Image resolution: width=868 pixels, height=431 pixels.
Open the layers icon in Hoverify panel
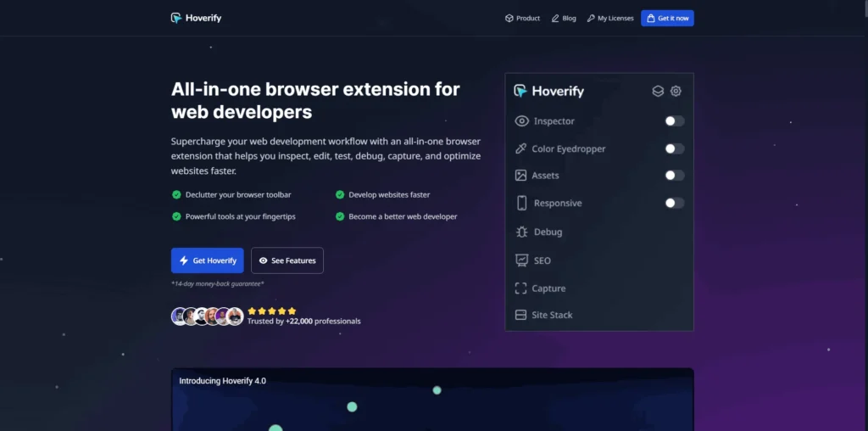(x=658, y=91)
